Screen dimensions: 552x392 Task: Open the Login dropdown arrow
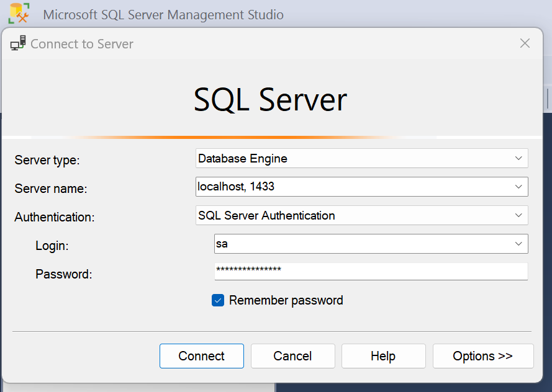(518, 244)
